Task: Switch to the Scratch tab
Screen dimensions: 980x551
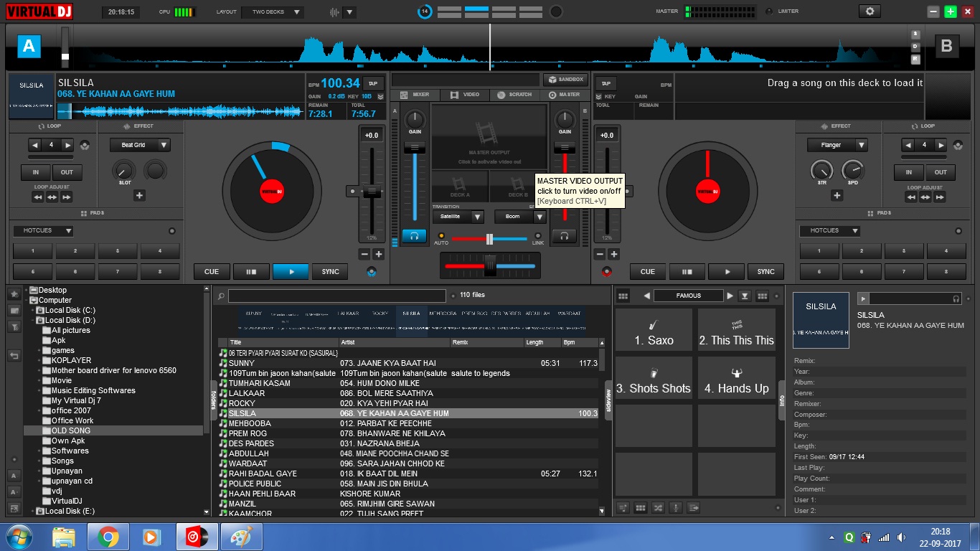Action: [514, 95]
